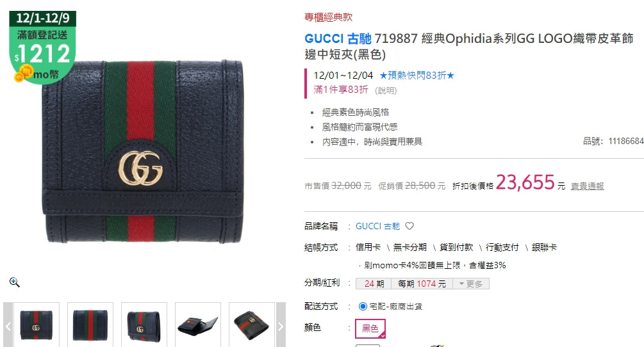This screenshot has width=644, height=347.
Task: View fifth thumbnail of wallet lying flat
Action: pos(252,325)
